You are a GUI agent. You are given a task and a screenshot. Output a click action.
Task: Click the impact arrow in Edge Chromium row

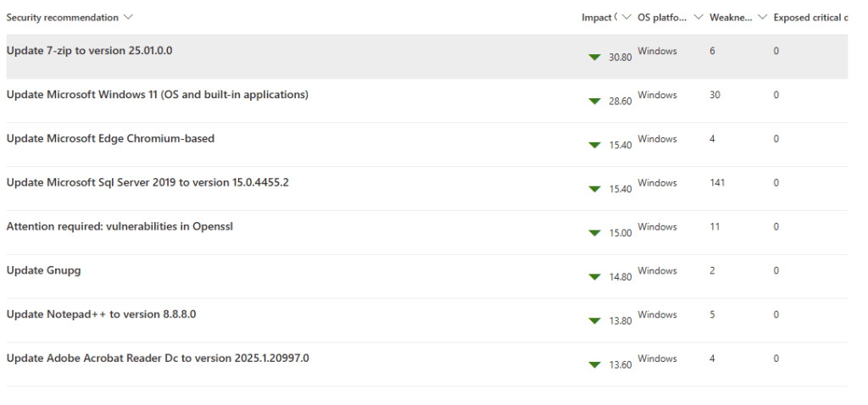(594, 146)
